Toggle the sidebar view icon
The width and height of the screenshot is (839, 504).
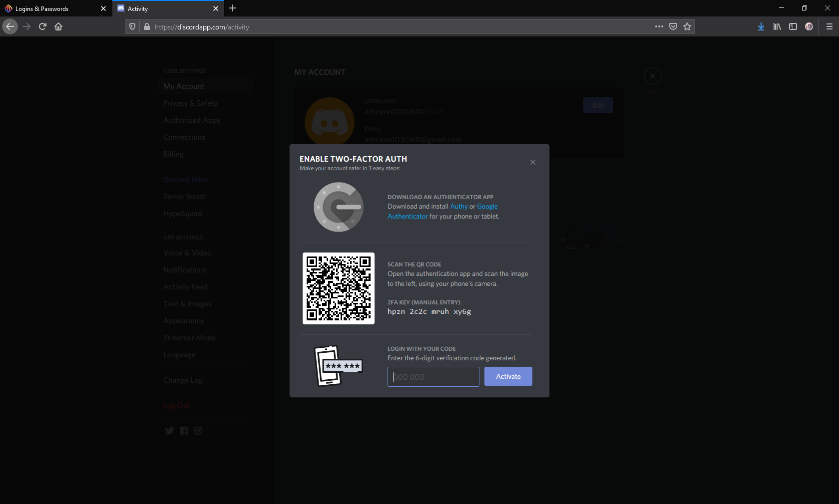[x=793, y=26]
